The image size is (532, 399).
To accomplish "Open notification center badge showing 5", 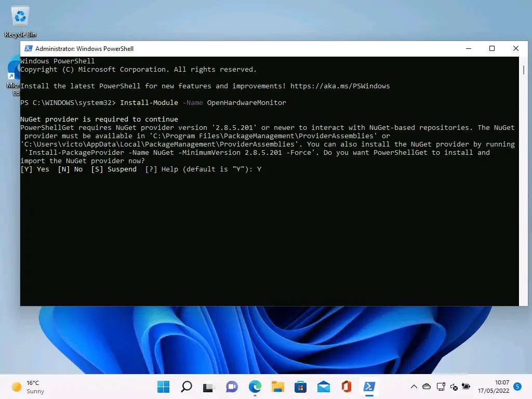I will tap(517, 387).
